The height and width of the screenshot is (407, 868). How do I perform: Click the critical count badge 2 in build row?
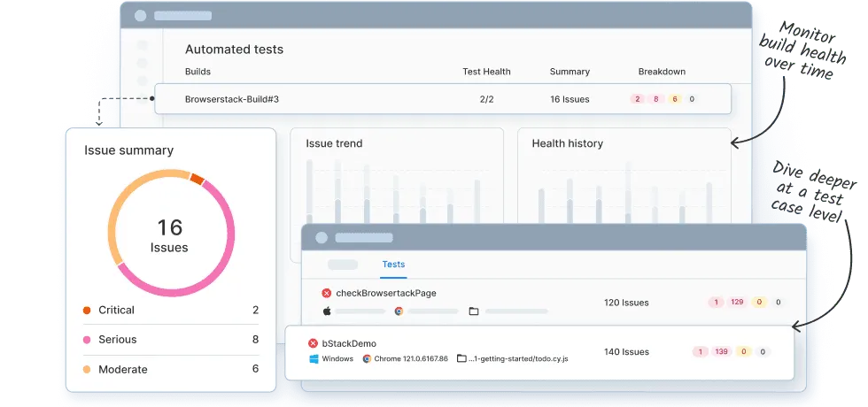pos(637,99)
